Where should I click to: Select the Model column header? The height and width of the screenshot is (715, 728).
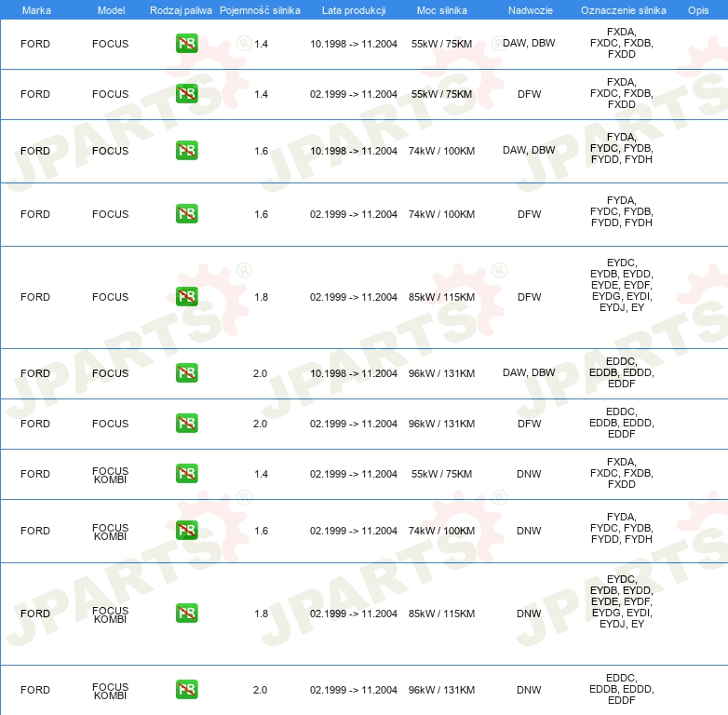pyautogui.click(x=111, y=10)
